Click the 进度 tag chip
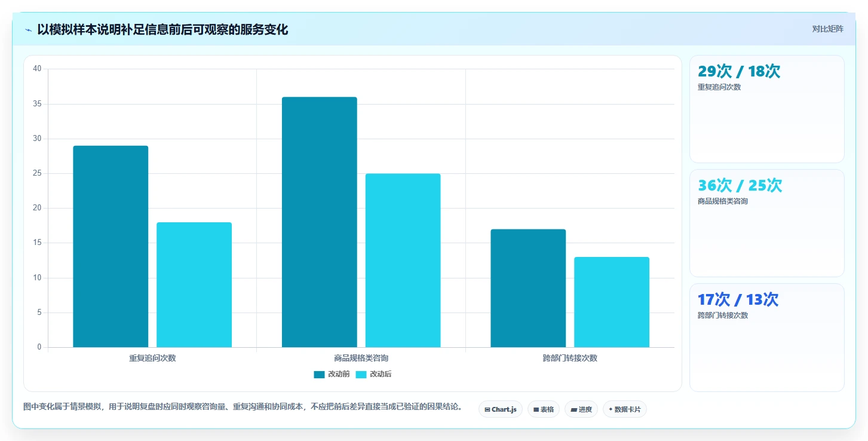This screenshot has height=441, width=868. pyautogui.click(x=581, y=409)
